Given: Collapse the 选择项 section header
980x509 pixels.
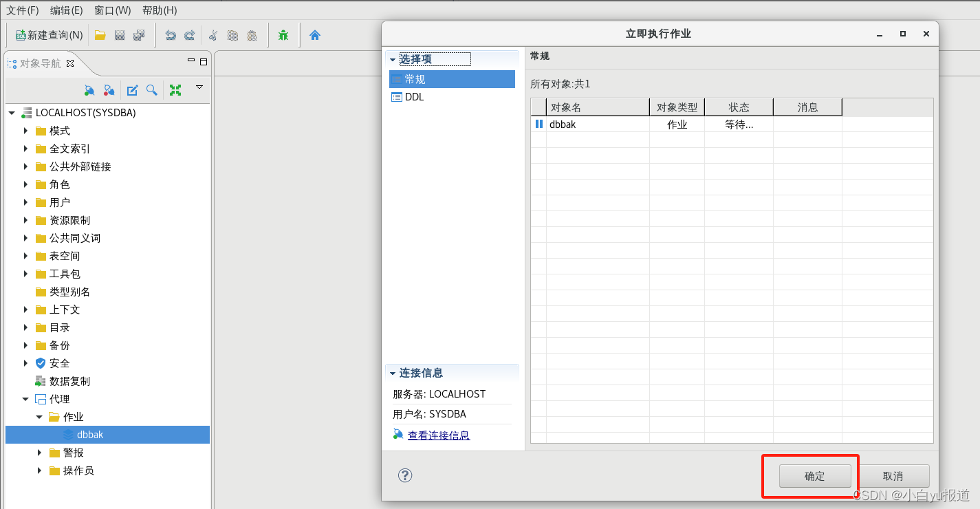Looking at the screenshot, I should [393, 58].
